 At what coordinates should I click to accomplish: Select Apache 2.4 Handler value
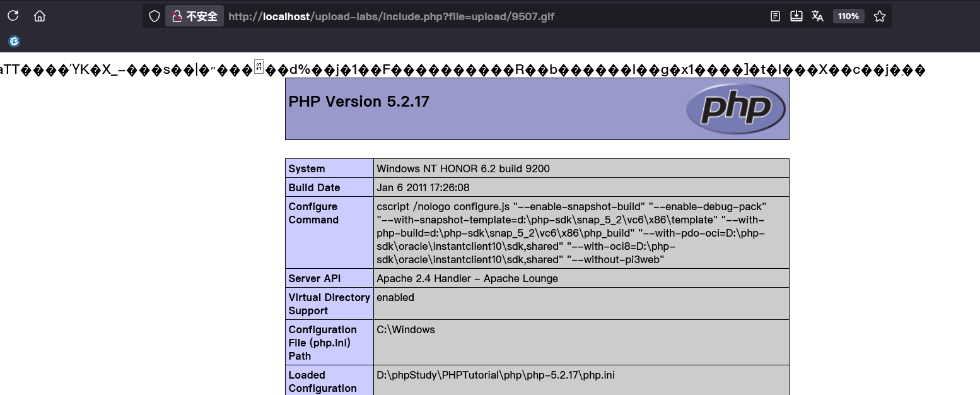(x=467, y=278)
